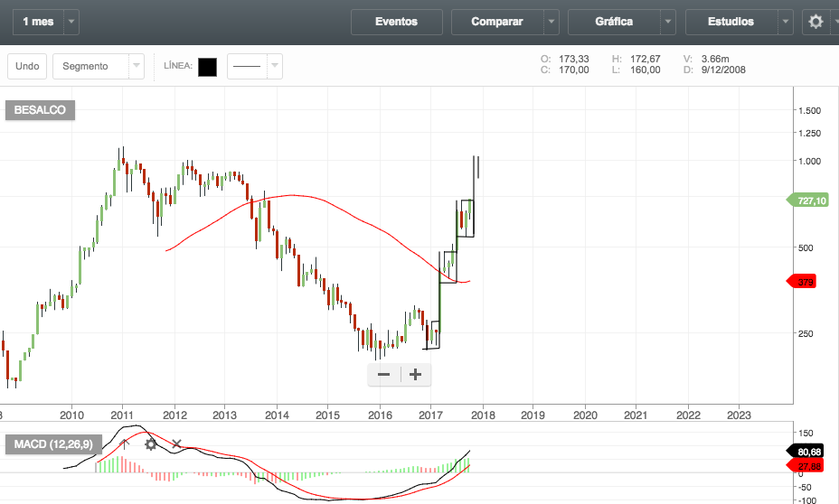The image size is (839, 504).
Task: Click the BESALCO symbol label
Action: pyautogui.click(x=40, y=110)
